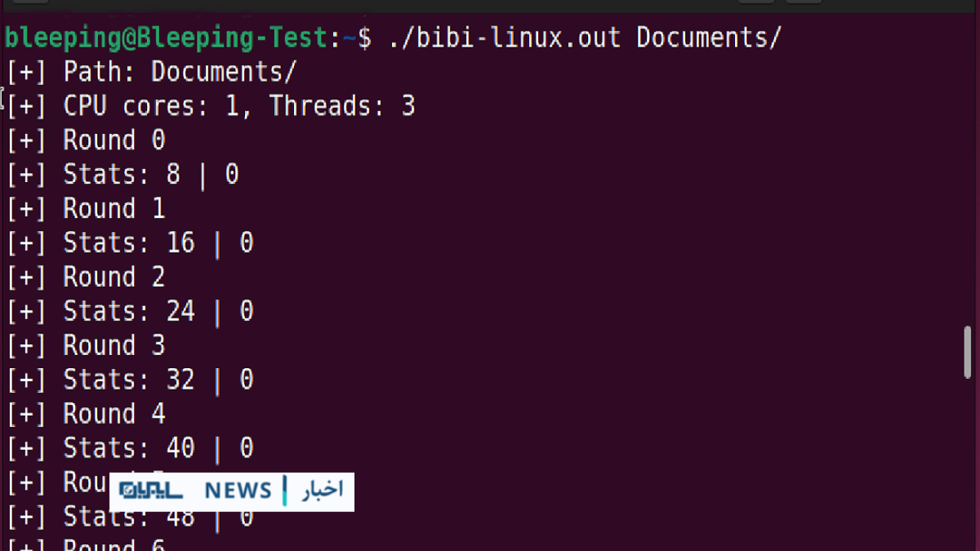Click the 'Round 2' output line
Image resolution: width=980 pixels, height=551 pixels.
coord(86,277)
